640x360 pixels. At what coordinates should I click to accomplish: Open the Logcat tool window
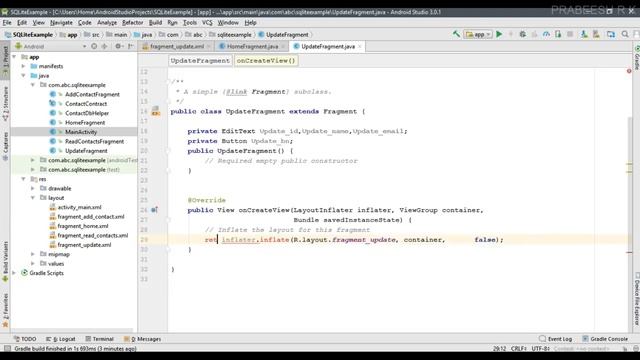pyautogui.click(x=60, y=339)
